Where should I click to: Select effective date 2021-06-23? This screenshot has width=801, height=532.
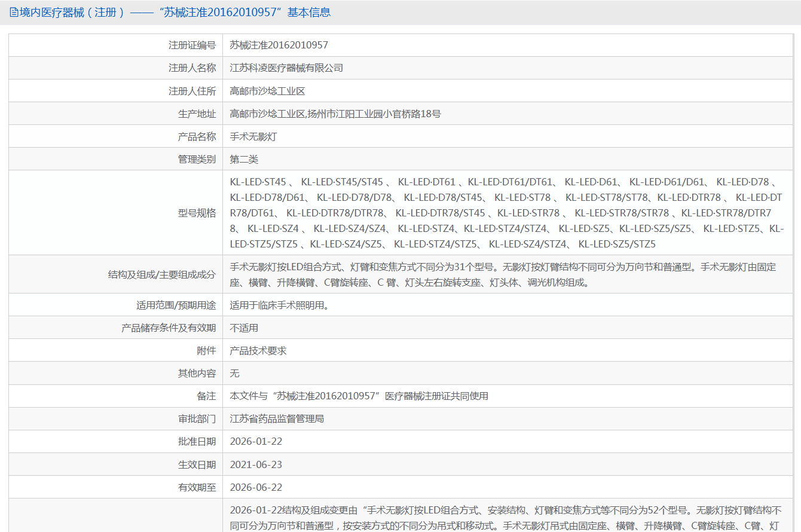(x=256, y=464)
